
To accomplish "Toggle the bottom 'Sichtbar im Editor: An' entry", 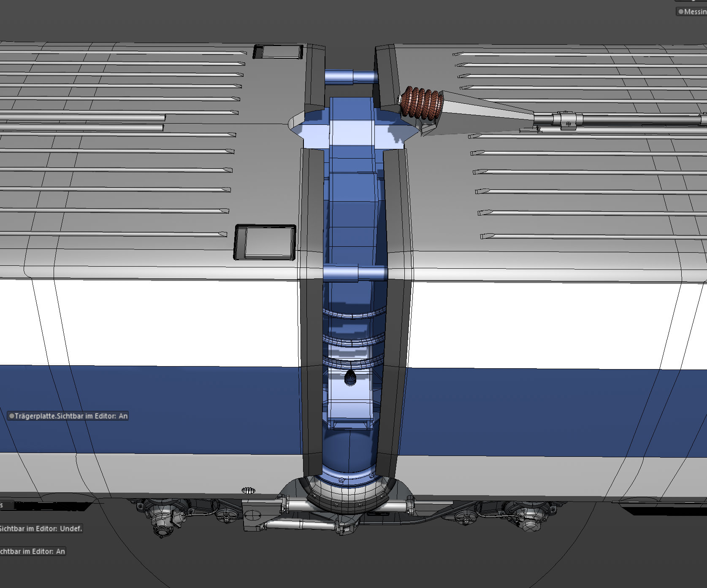I will [x=33, y=551].
